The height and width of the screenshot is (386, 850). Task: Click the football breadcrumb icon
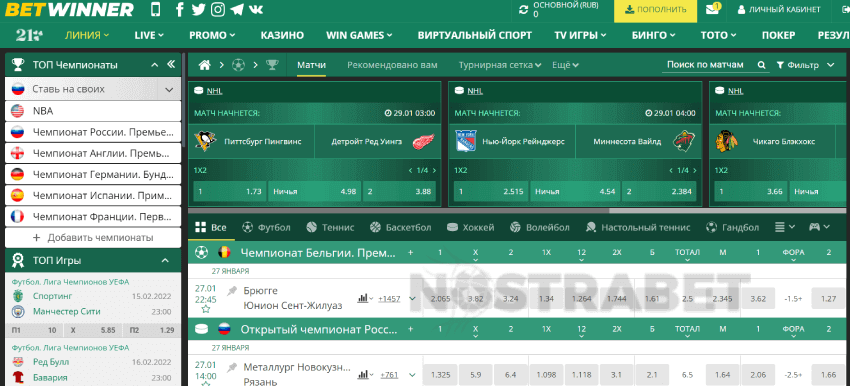click(239, 65)
